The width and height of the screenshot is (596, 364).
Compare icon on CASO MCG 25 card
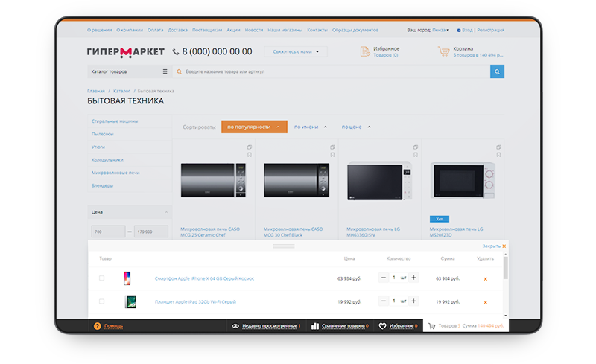click(250, 147)
